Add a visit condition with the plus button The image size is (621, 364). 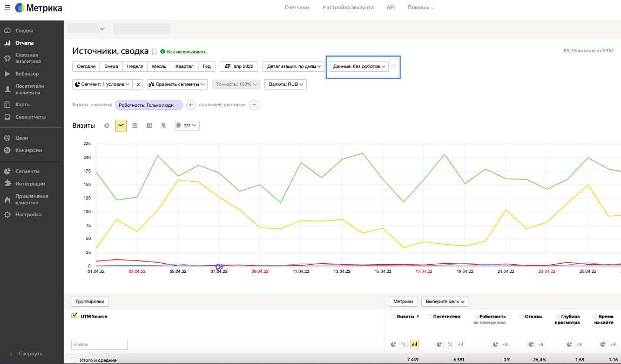(x=191, y=105)
